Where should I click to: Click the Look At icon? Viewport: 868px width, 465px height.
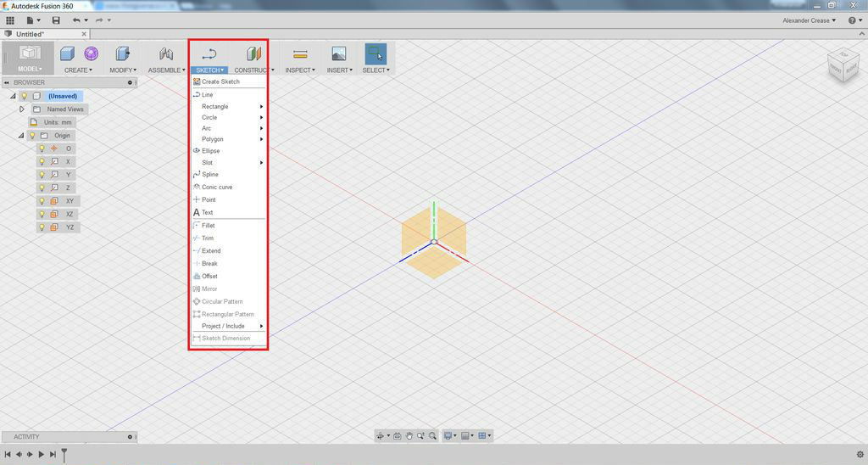click(398, 436)
